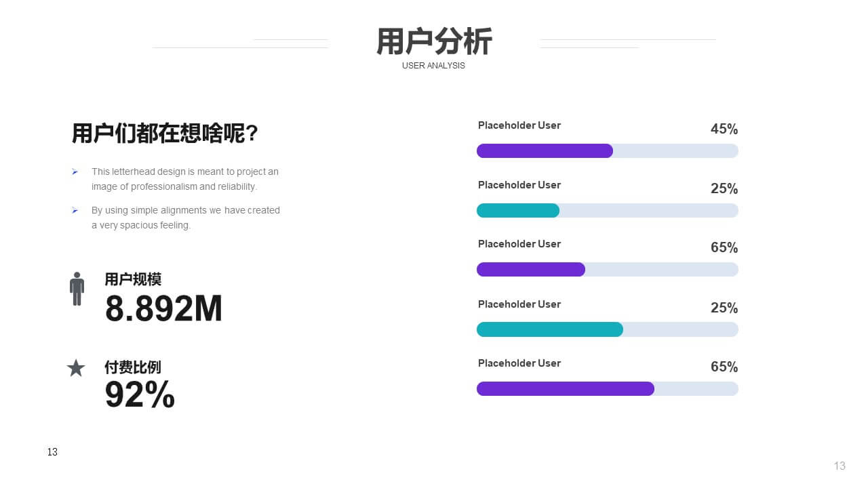Image resolution: width=868 pixels, height=488 pixels.
Task: Select the 45% value label
Action: [x=724, y=129]
